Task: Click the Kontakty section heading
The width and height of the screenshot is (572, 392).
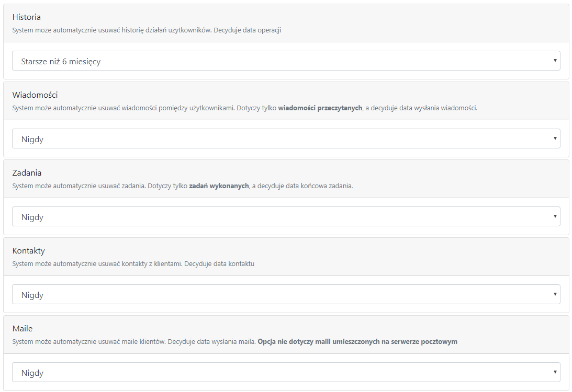Action: click(28, 251)
